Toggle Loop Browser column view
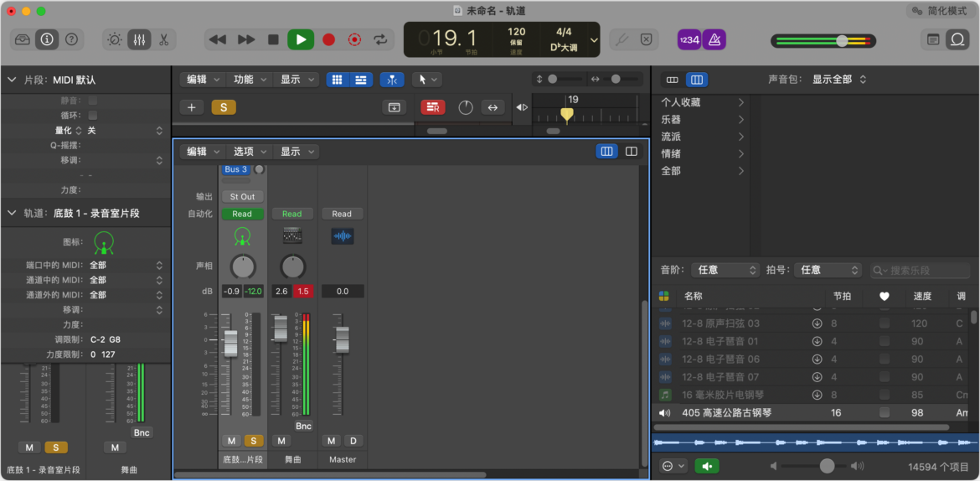 point(697,80)
